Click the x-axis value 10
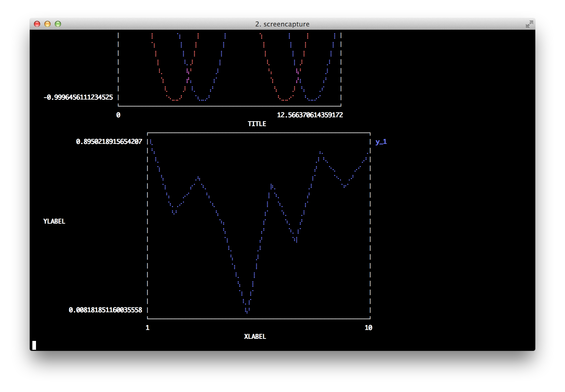Screen dimensions: 565x392 [x=368, y=328]
